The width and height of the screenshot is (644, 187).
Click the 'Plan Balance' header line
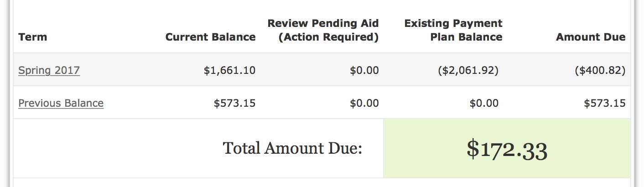pyautogui.click(x=466, y=37)
